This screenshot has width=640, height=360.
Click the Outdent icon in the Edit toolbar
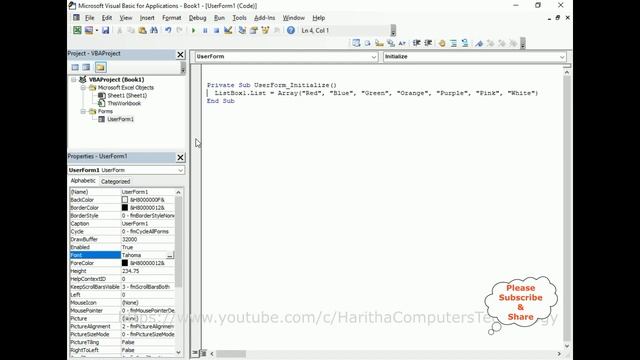tap(428, 43)
